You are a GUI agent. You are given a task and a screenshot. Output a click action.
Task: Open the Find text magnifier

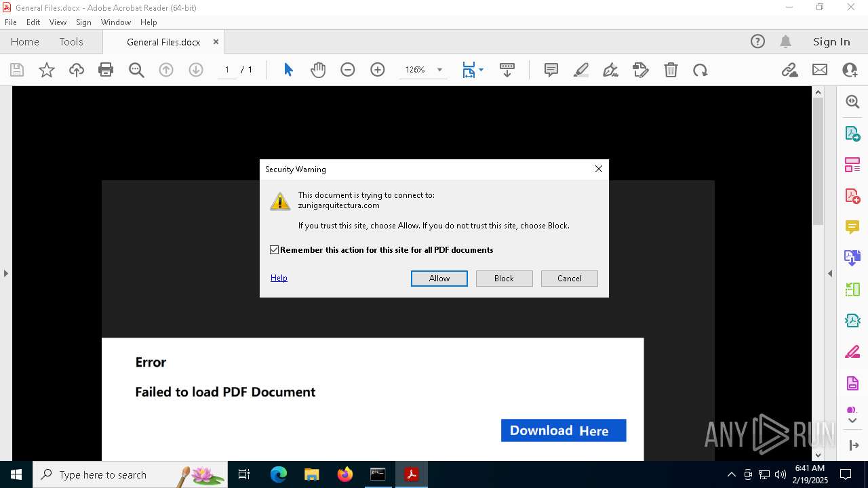pyautogui.click(x=136, y=70)
